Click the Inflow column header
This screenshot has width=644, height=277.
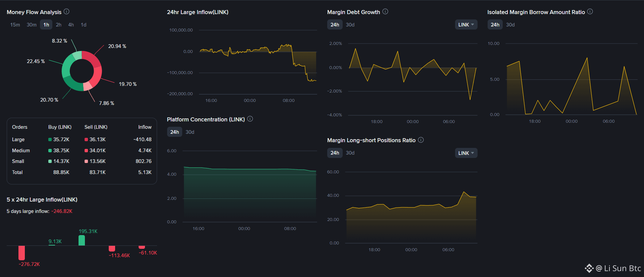click(x=145, y=127)
